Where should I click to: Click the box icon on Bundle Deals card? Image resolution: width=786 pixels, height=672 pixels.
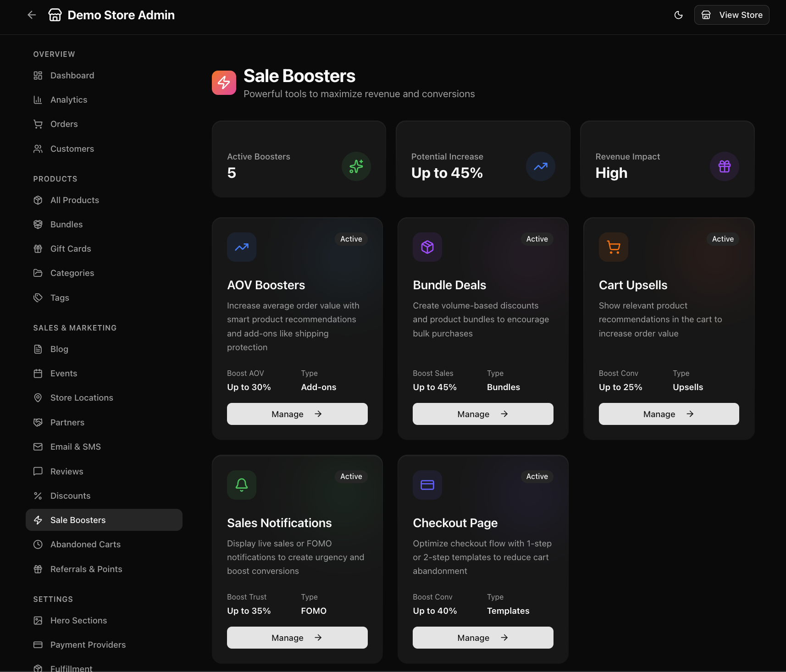(427, 247)
